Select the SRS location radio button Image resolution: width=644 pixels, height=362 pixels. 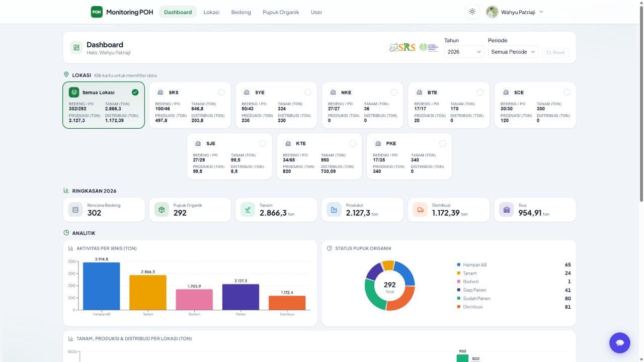pos(221,93)
